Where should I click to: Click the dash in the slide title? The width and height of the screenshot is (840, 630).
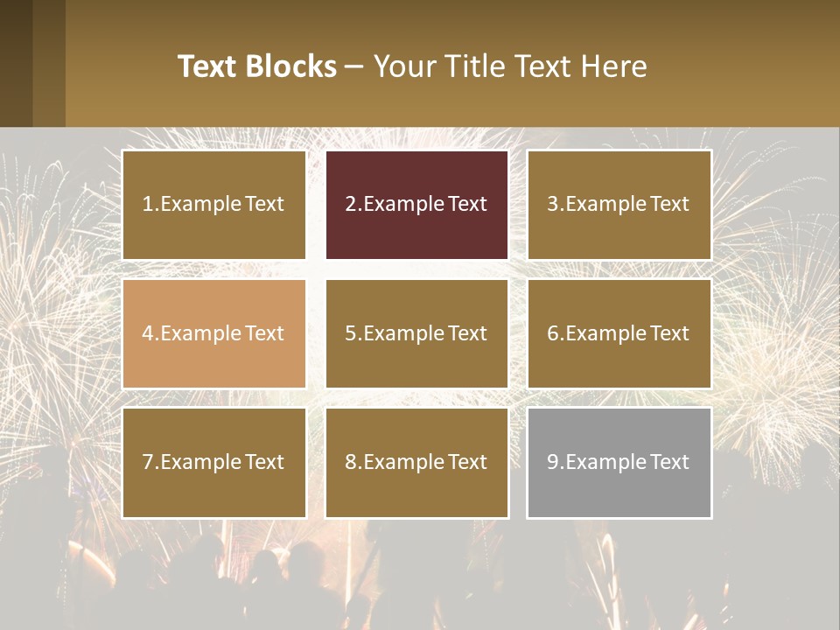point(354,66)
